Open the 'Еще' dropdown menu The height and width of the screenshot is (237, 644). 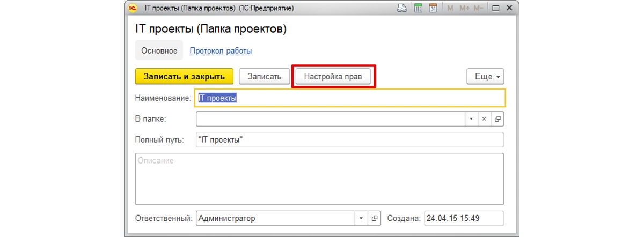(x=485, y=77)
